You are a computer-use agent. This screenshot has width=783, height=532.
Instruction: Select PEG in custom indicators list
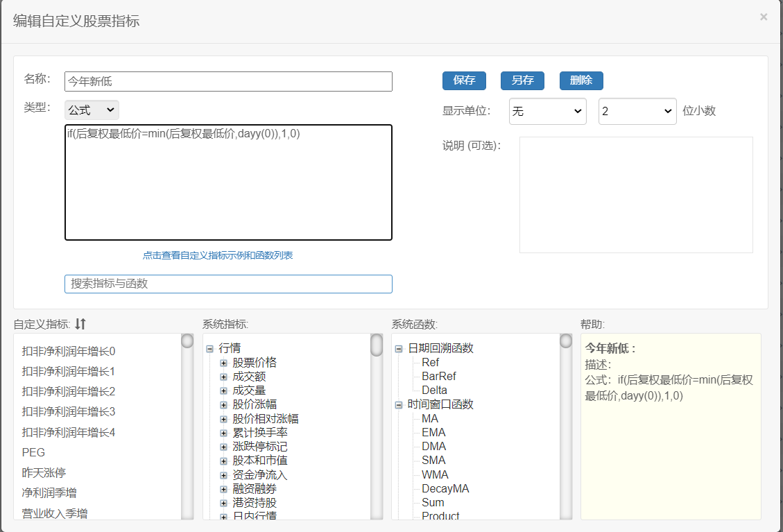tap(33, 452)
